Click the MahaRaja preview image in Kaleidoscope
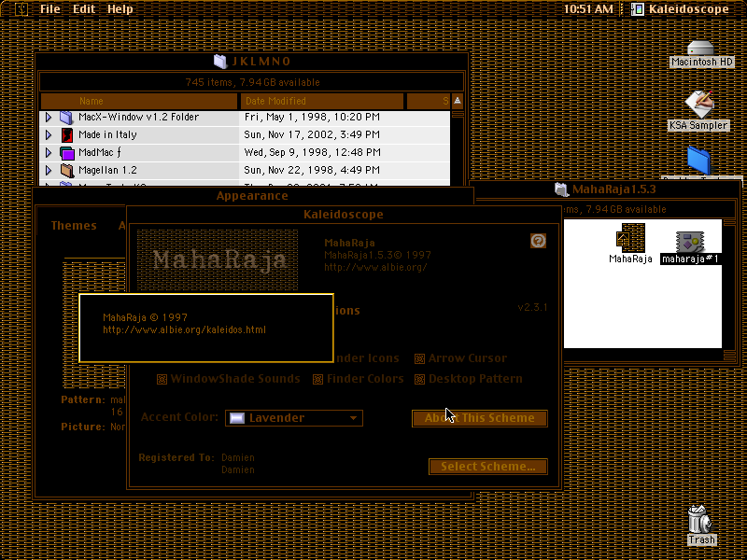The width and height of the screenshot is (747, 560). point(218,260)
